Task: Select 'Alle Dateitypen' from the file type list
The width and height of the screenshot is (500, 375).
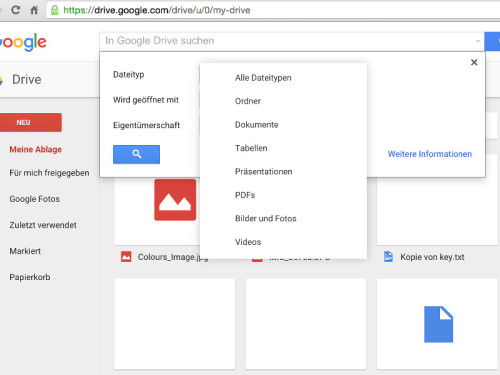Action: coord(263,78)
